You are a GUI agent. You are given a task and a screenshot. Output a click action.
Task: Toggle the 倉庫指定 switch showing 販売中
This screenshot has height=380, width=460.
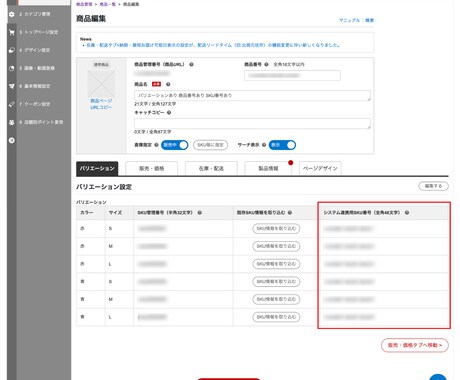pos(175,145)
